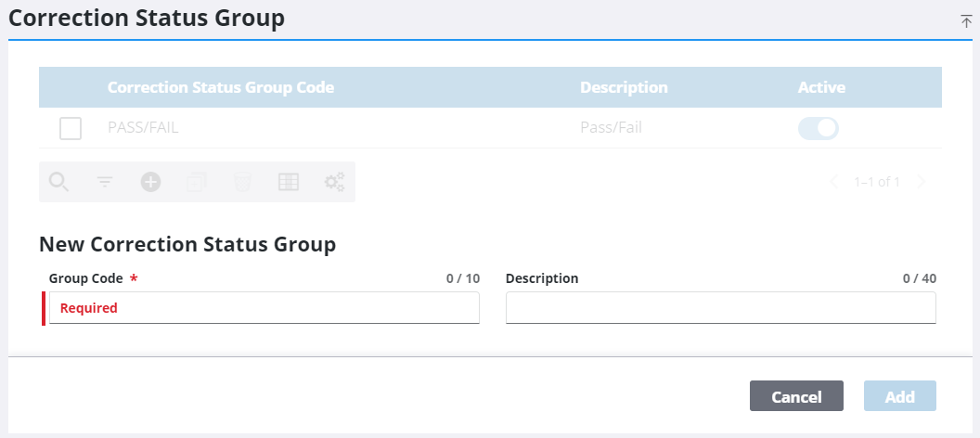Click the Add button
Image resolution: width=980 pixels, height=438 pixels.
click(x=899, y=396)
